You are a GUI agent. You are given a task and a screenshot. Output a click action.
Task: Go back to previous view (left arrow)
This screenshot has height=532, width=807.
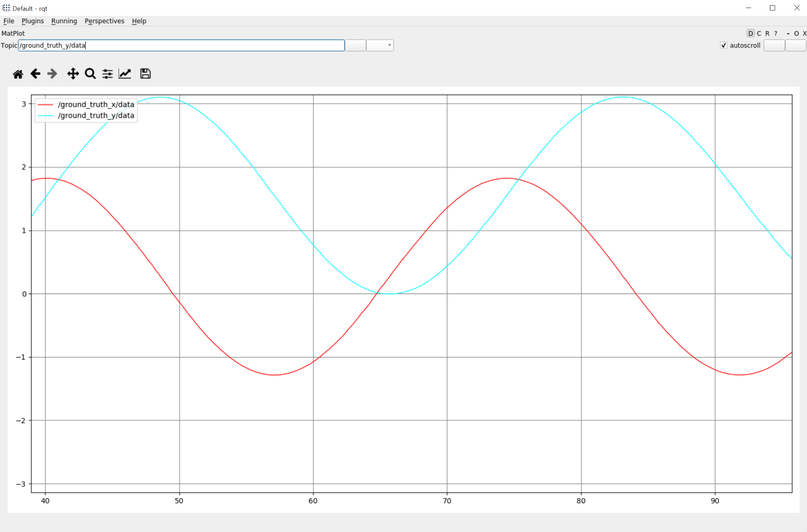coord(35,74)
